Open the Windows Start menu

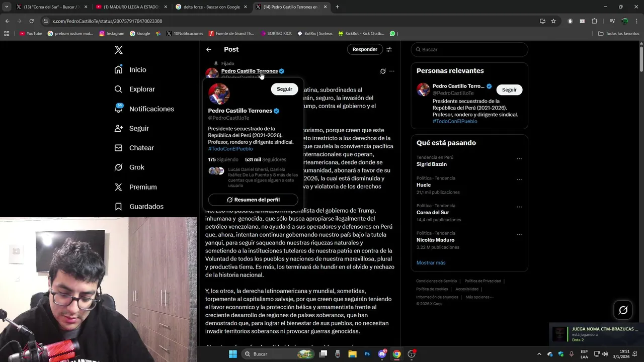[232, 354]
